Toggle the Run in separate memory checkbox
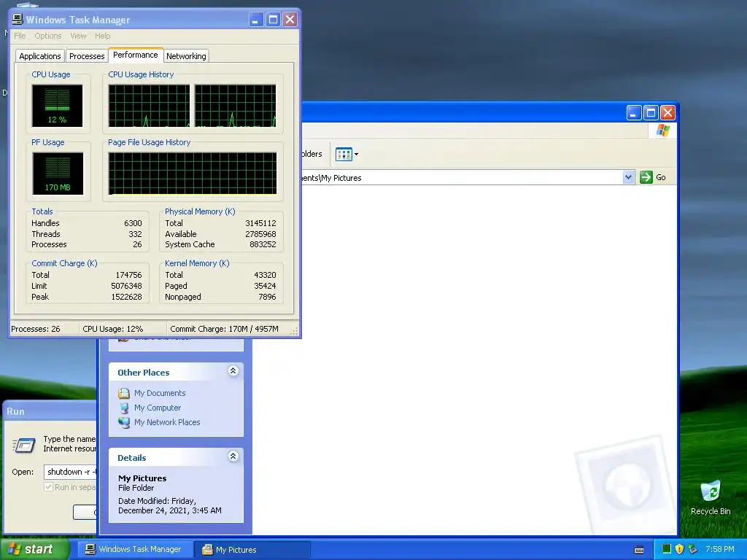Viewport: 747px width, 560px height. click(48, 487)
